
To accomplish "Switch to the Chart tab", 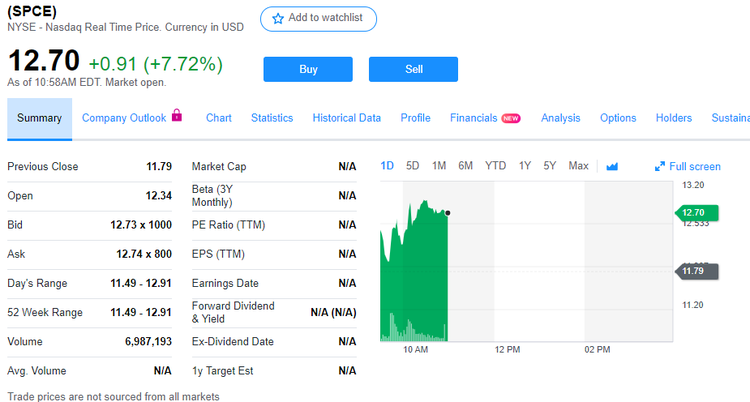I will tap(219, 118).
